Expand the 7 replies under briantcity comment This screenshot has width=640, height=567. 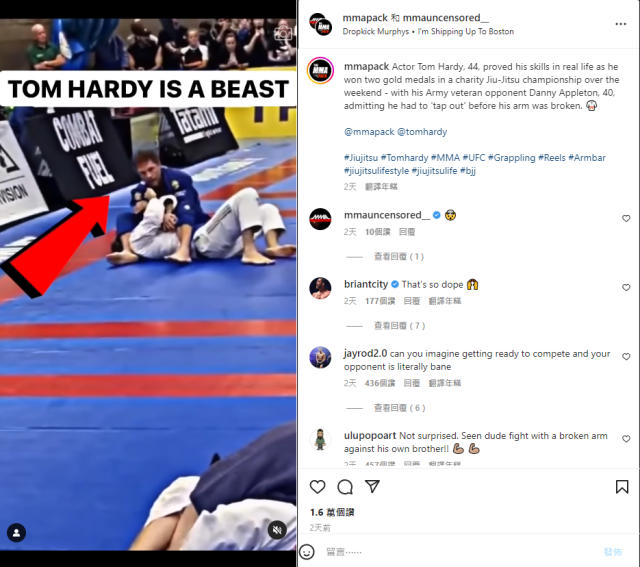coord(400,326)
